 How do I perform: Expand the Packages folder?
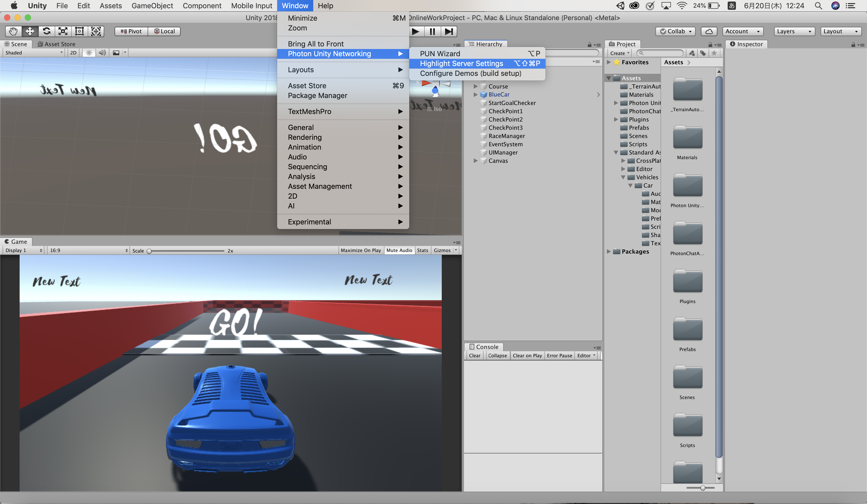coord(609,251)
